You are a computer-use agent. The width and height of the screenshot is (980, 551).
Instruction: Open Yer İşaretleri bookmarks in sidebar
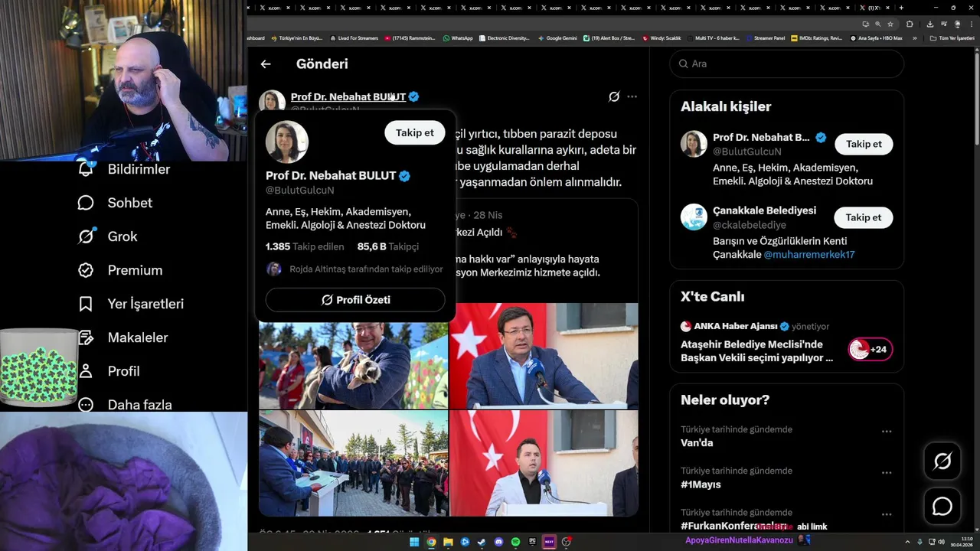(131, 304)
